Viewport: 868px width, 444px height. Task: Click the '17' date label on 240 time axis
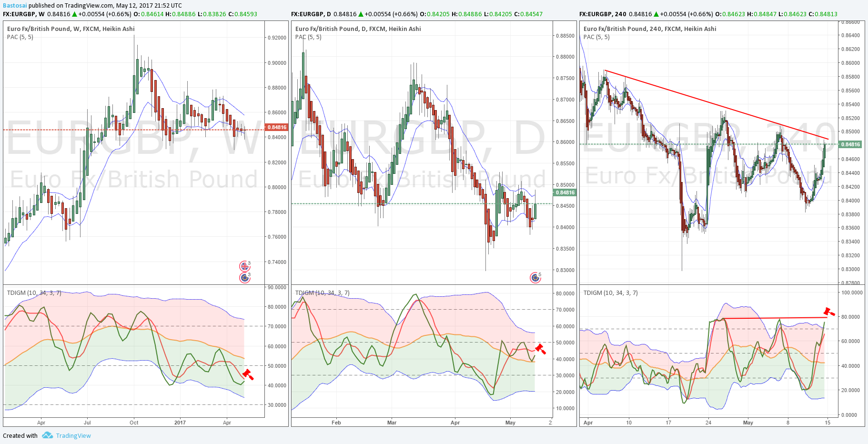coord(668,423)
